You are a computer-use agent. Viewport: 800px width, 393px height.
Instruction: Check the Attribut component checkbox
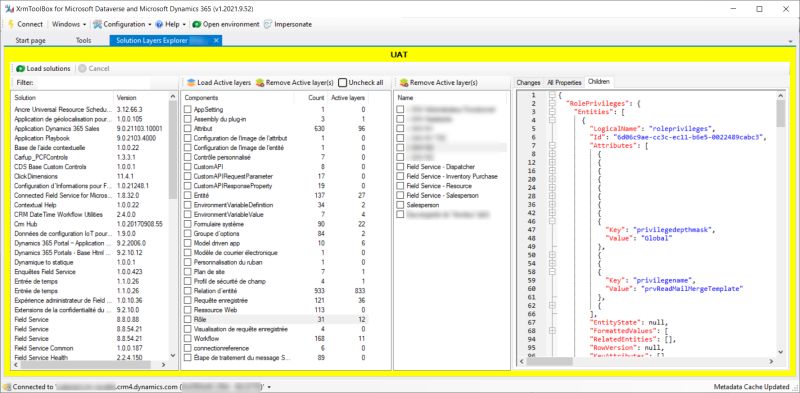188,129
